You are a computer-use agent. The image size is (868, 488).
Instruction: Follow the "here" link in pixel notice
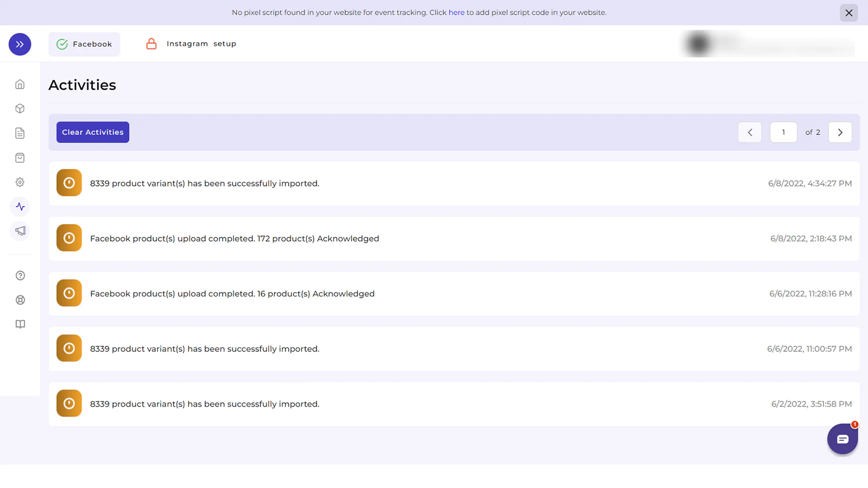click(456, 12)
